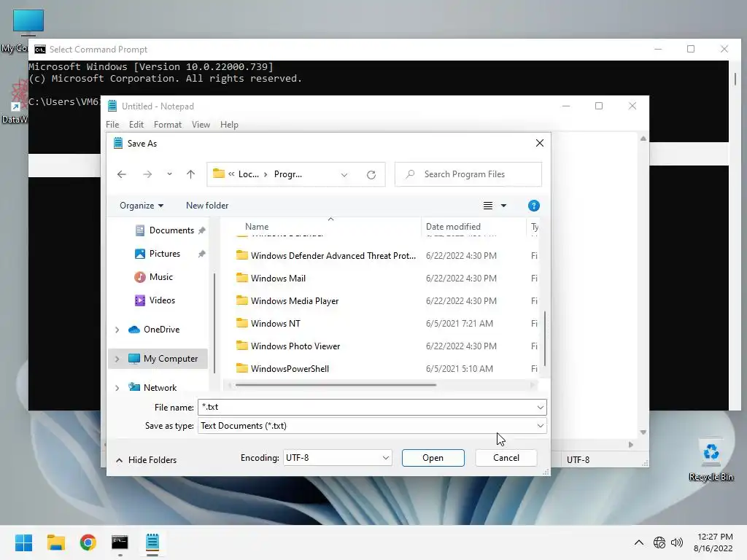Select the Recycle Bin desktop icon
The width and height of the screenshot is (747, 560).
(711, 460)
